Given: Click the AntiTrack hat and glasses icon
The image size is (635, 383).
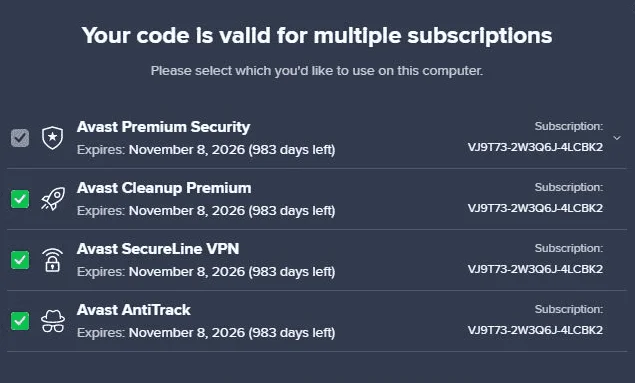Looking at the screenshot, I should point(53,321).
